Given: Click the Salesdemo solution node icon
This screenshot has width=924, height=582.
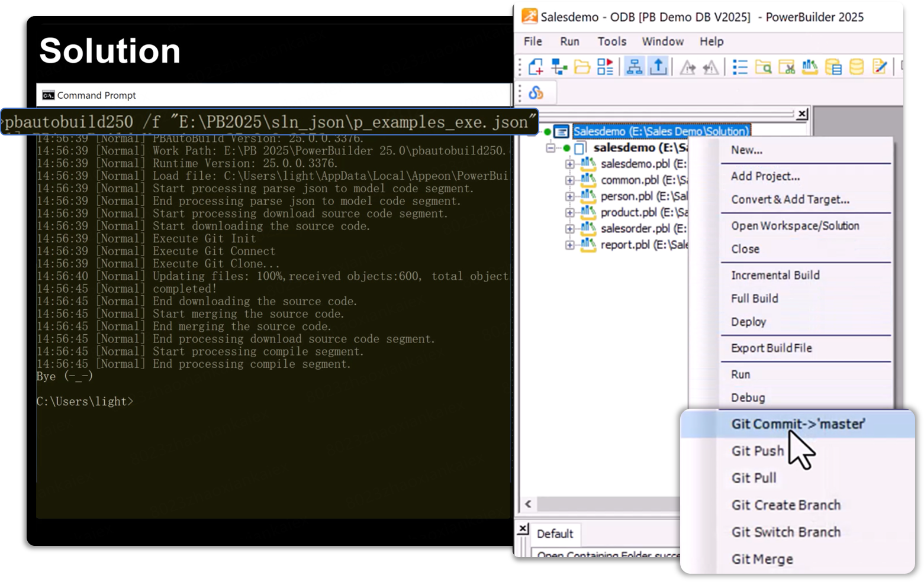Looking at the screenshot, I should tap(561, 131).
